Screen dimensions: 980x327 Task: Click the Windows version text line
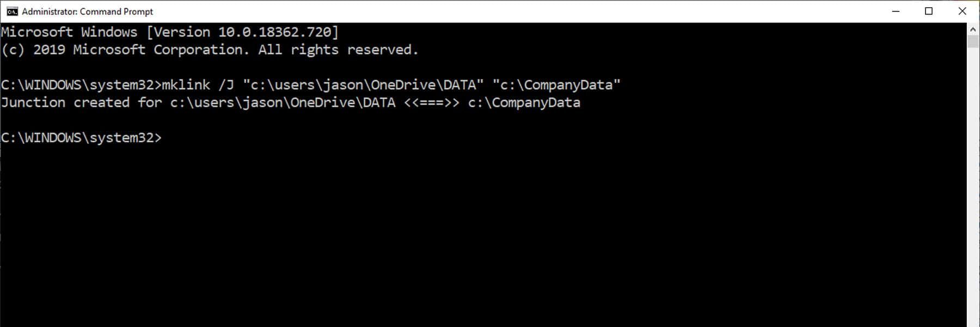[x=169, y=31]
